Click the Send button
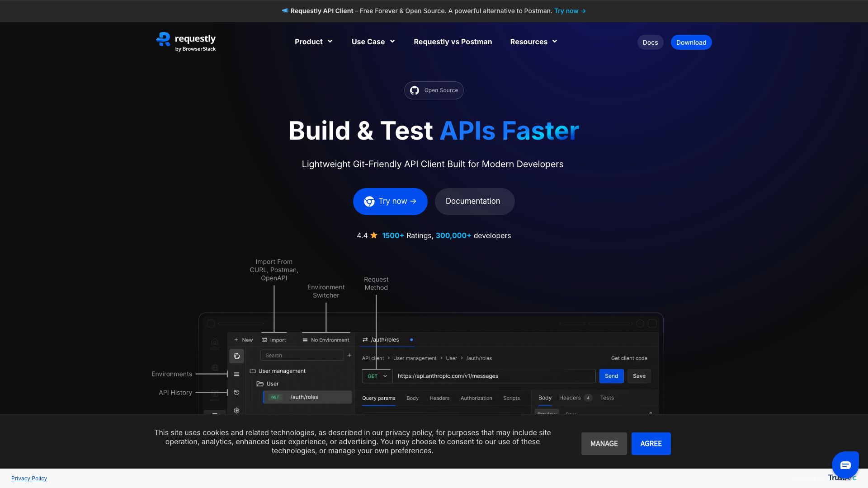Screen dimensions: 868x488 [611, 376]
